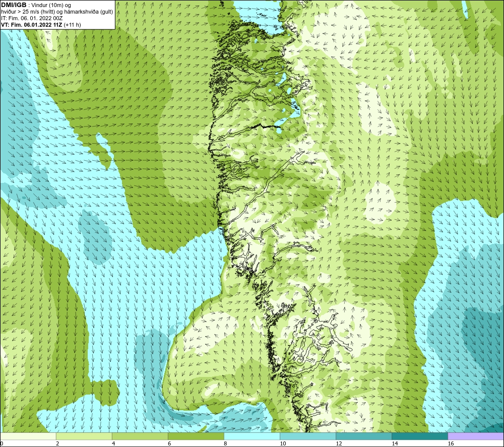Click the 6–8 m/s darker green swatch
Viewport: 504px width, 447px height.
click(x=196, y=436)
